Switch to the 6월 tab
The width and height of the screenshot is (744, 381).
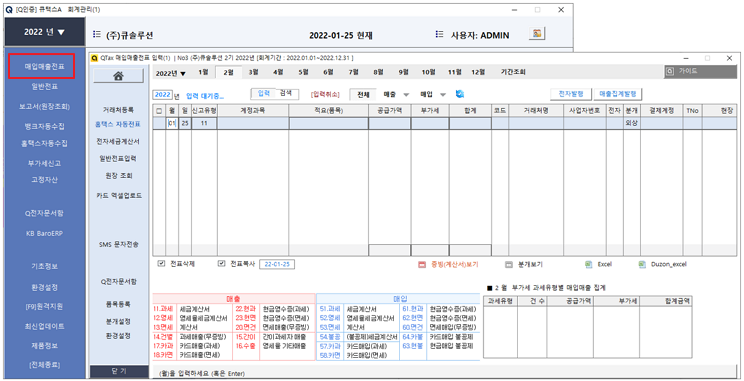pos(328,72)
